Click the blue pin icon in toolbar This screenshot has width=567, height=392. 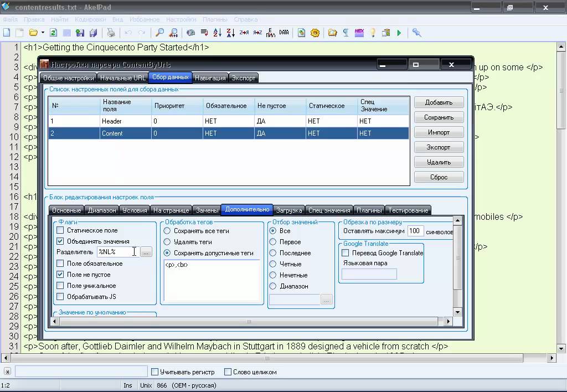[x=416, y=33]
